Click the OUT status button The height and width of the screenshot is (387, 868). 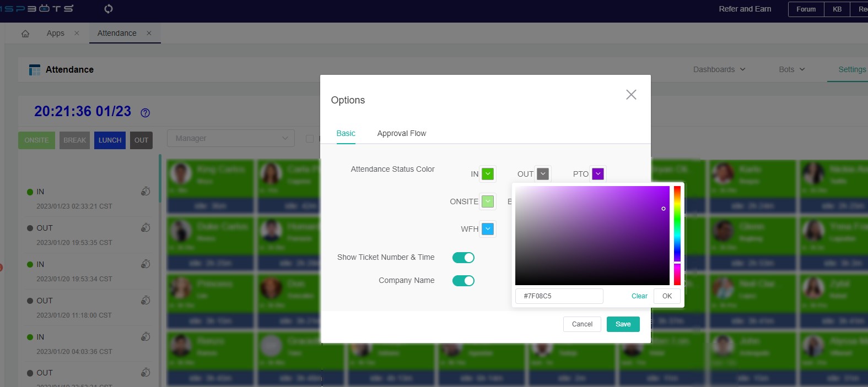pyautogui.click(x=141, y=140)
